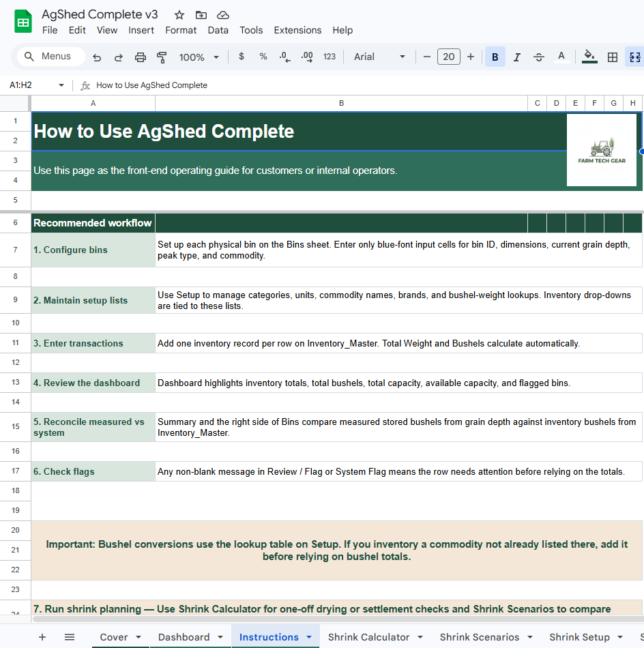This screenshot has width=644, height=648.
Task: Toggle bold formatting off
Action: tap(495, 57)
